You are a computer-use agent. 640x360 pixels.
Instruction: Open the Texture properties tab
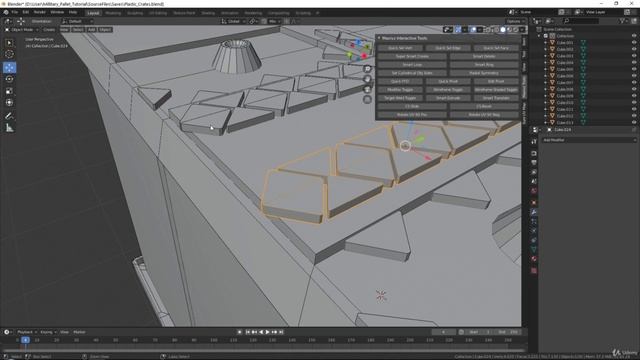tap(534, 271)
